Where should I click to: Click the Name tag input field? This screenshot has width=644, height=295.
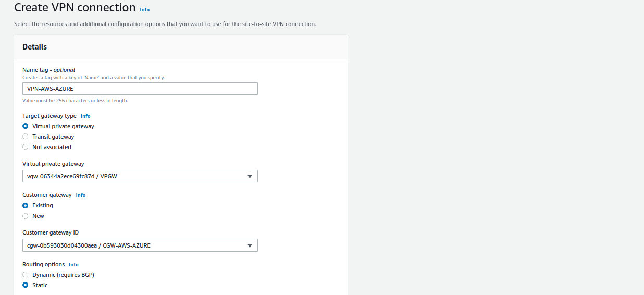[140, 89]
